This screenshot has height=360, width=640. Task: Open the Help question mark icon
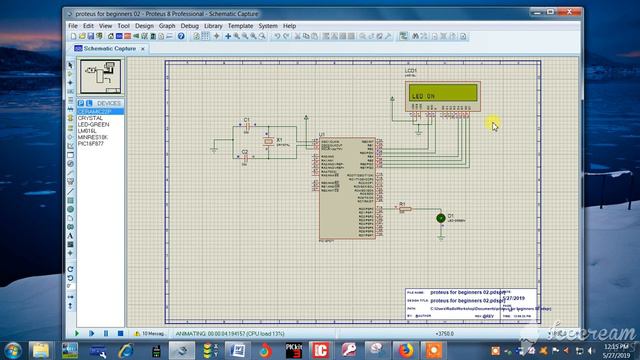coord(181,36)
